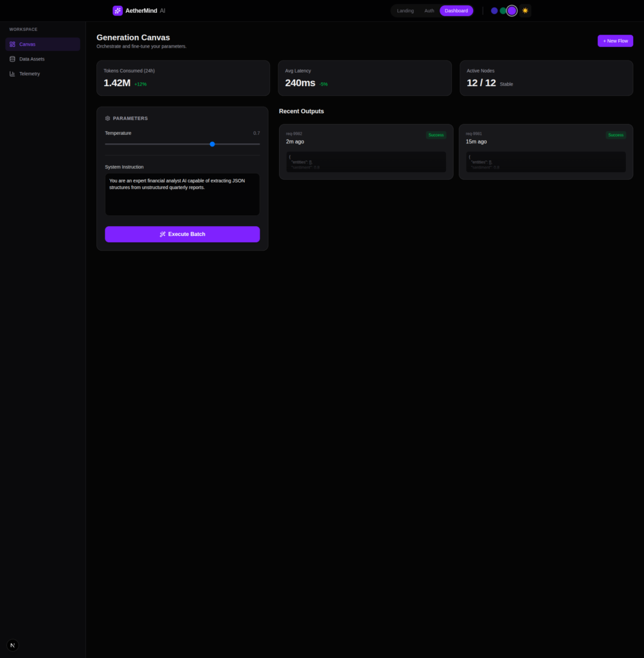Click the Temperature slider handle
644x658 pixels.
(x=213, y=144)
